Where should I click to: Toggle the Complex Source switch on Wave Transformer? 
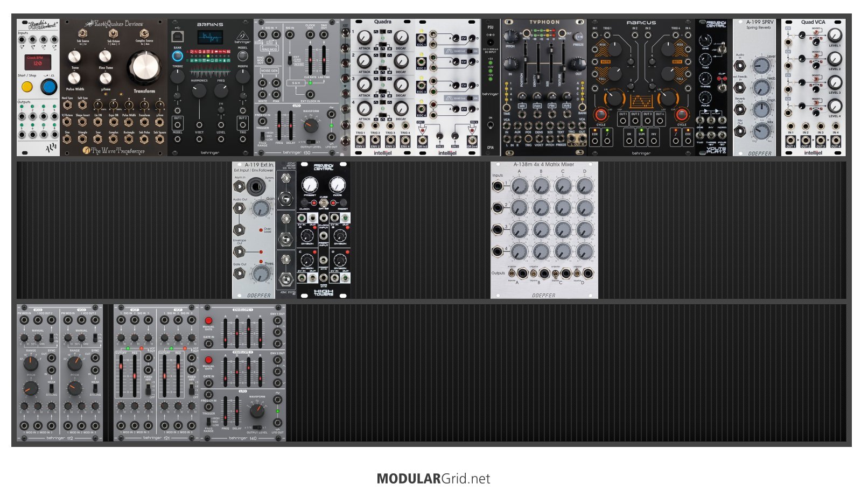coord(144,33)
